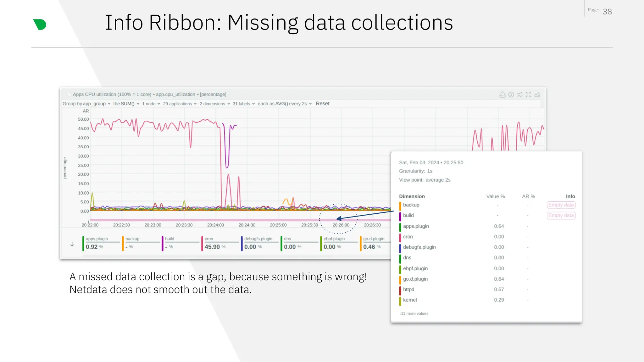This screenshot has height=362, width=644.
Task: Click the 11 more values link
Action: [x=414, y=314]
